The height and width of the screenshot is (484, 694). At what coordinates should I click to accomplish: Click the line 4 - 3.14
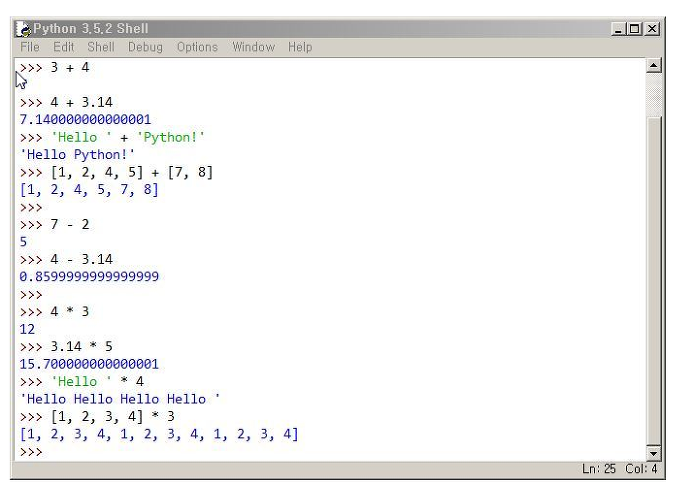tap(66, 259)
